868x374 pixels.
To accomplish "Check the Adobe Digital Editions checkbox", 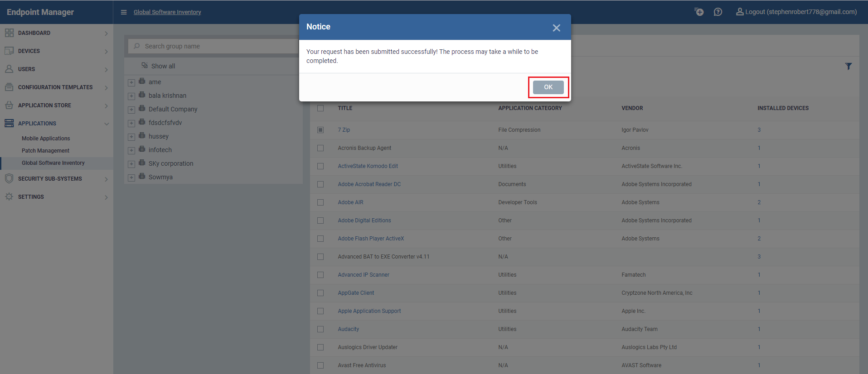I will (320, 221).
